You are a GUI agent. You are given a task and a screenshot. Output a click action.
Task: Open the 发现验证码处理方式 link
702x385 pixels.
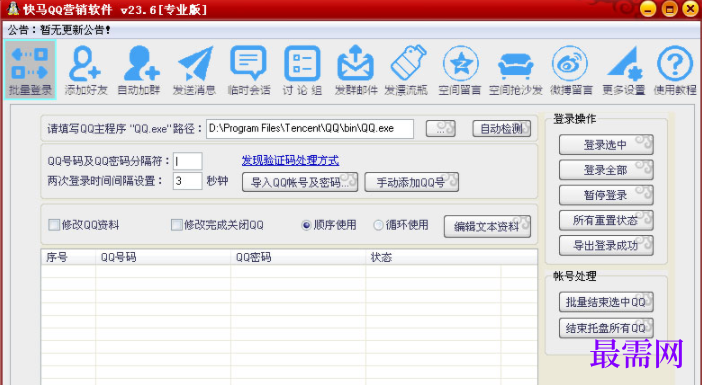tap(290, 160)
